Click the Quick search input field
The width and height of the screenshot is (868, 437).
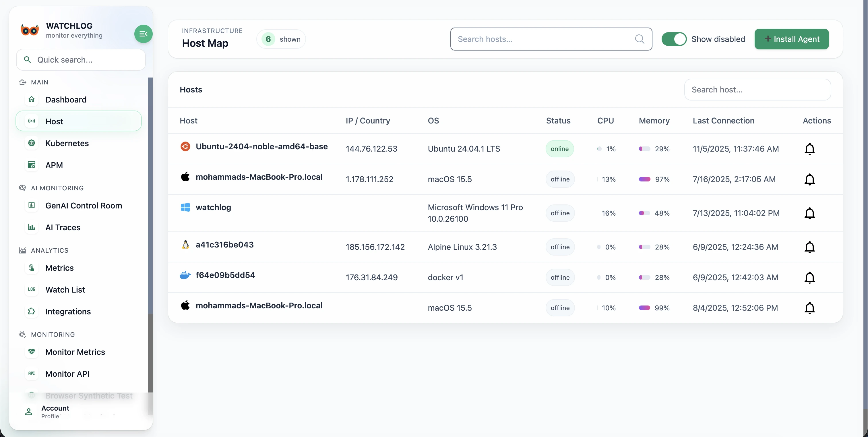(81, 60)
